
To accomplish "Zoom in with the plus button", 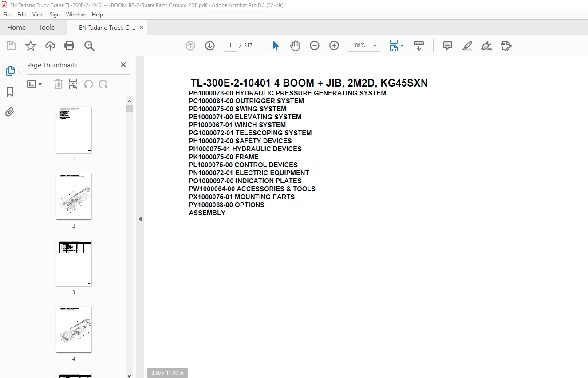I will 334,46.
